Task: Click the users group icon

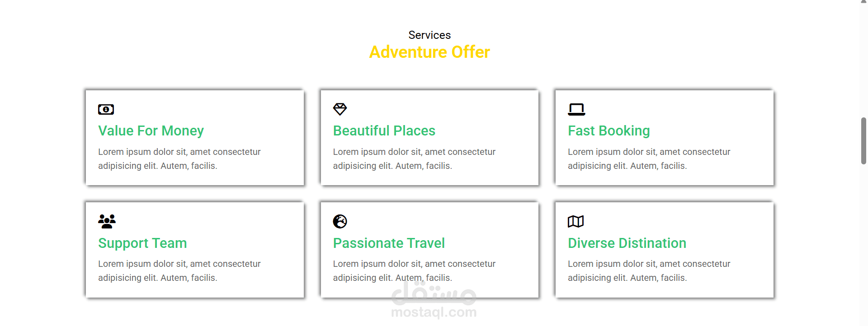Action: [x=107, y=221]
